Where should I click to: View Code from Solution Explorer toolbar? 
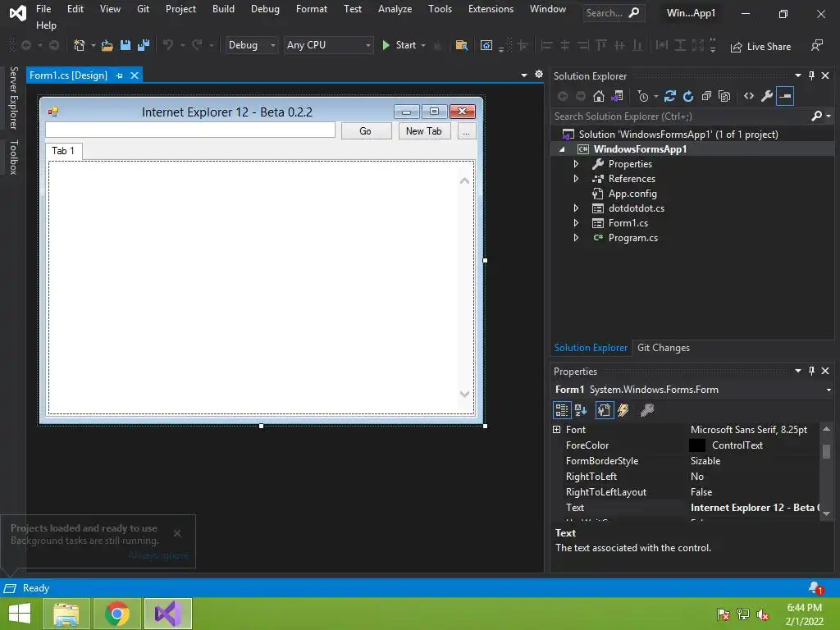point(749,97)
